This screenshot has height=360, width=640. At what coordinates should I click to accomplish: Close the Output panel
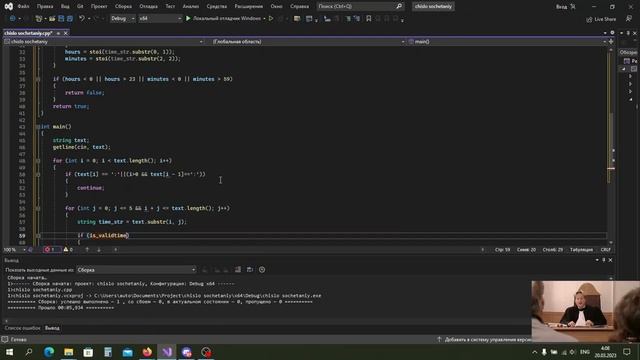tap(611, 260)
